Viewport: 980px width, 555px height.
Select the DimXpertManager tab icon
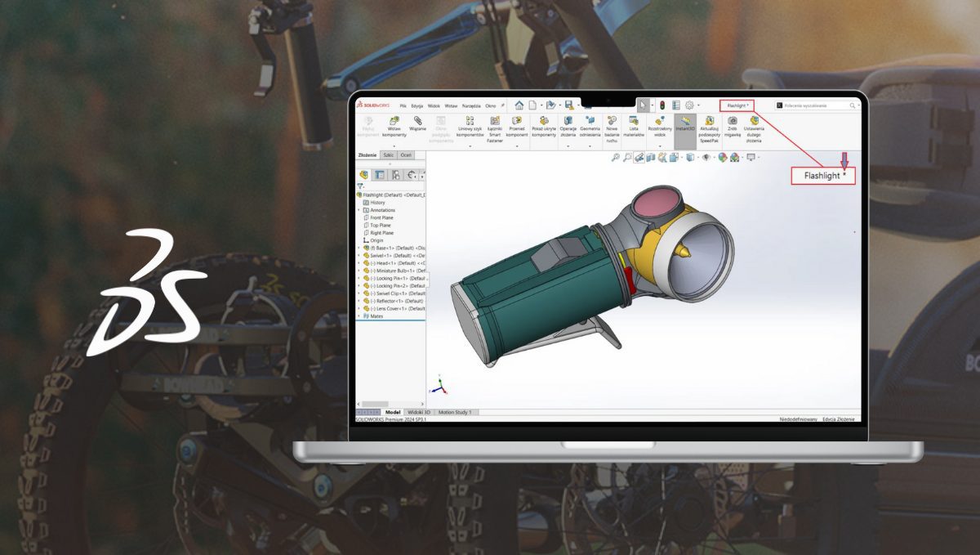[x=412, y=175]
